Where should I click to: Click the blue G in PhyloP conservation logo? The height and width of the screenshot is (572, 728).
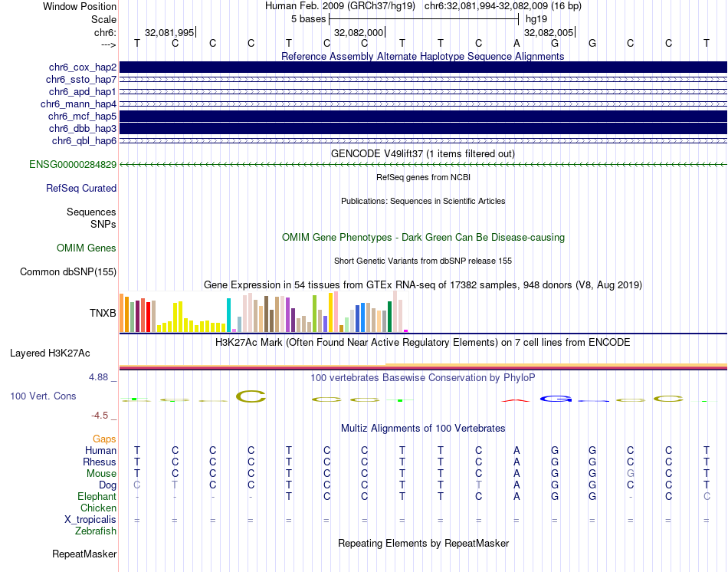(x=556, y=399)
